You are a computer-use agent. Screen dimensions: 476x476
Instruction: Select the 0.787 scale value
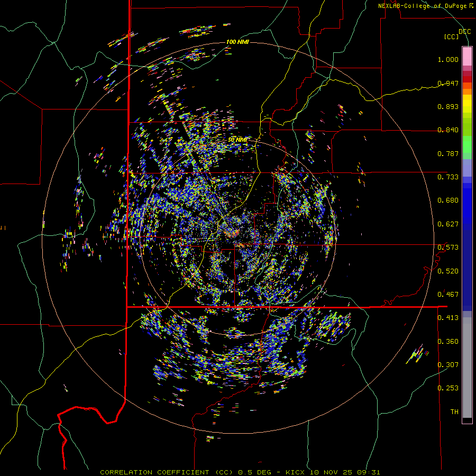tap(448, 153)
